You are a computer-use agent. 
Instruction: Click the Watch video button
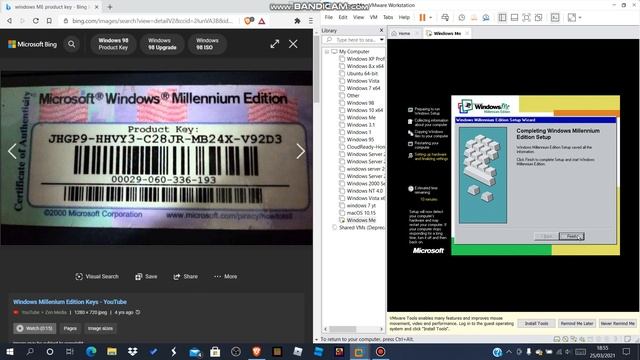coord(35,328)
